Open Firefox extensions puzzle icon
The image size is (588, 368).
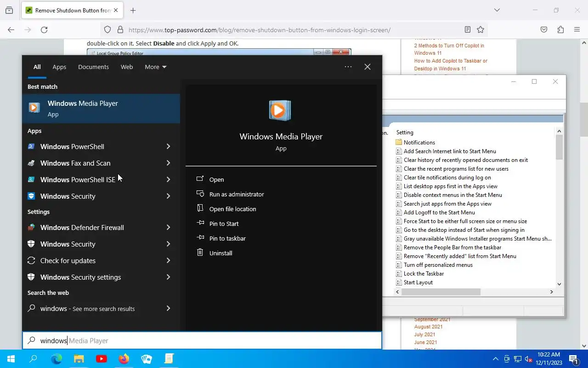click(x=560, y=30)
